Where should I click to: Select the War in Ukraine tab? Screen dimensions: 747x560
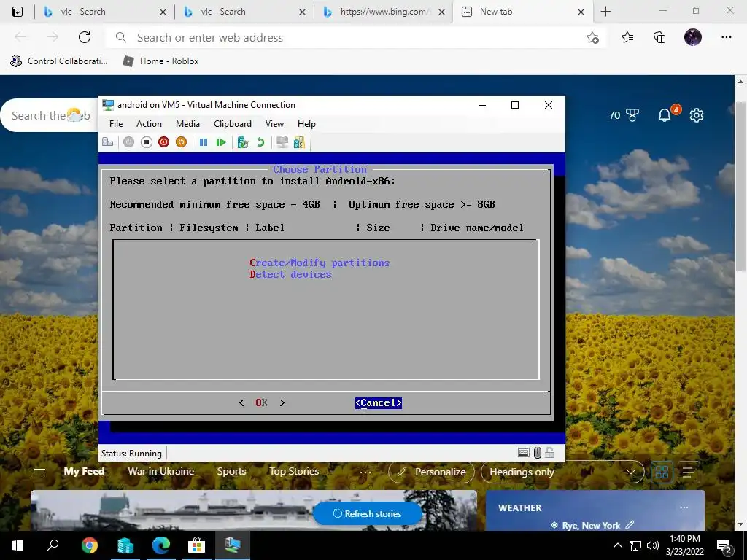[x=161, y=472]
